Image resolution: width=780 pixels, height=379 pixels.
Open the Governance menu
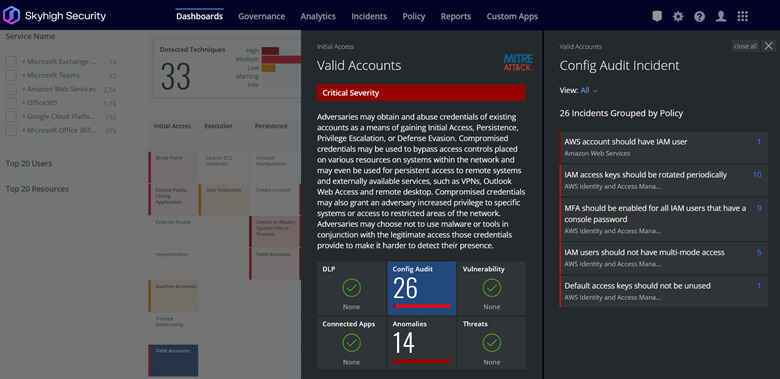262,16
